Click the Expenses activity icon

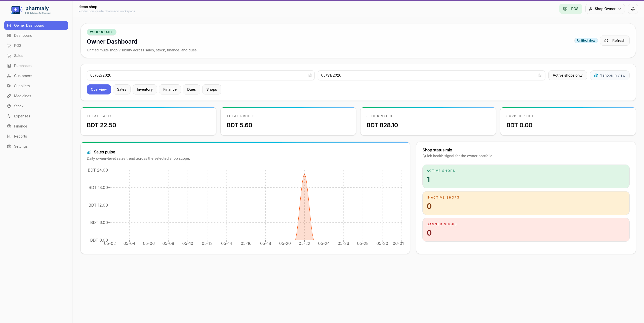[9, 116]
